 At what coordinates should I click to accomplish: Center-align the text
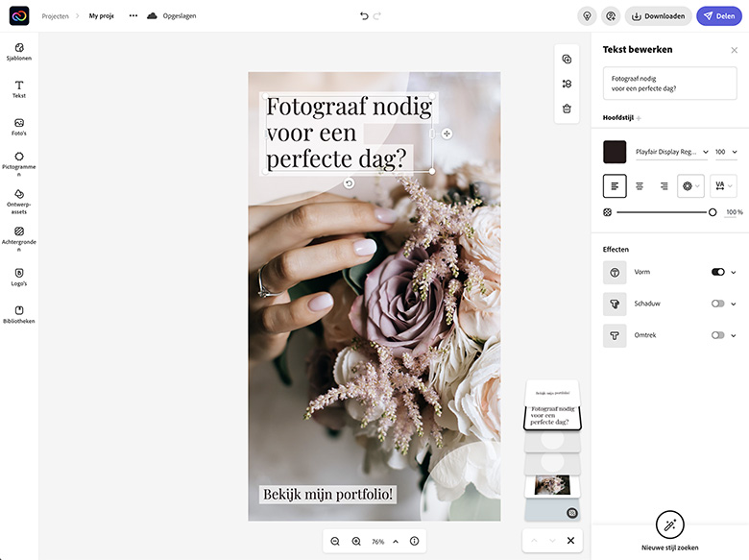click(x=640, y=186)
